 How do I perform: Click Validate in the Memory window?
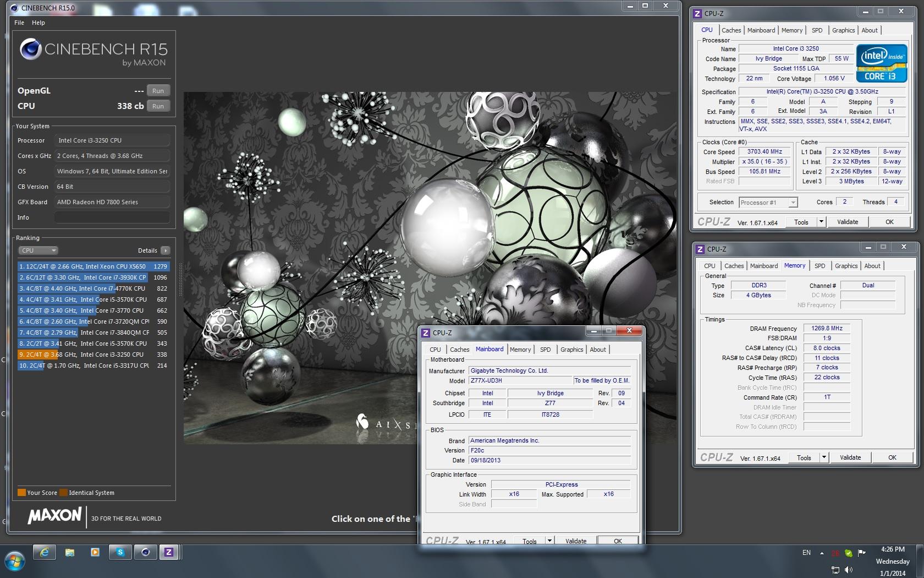click(x=850, y=457)
